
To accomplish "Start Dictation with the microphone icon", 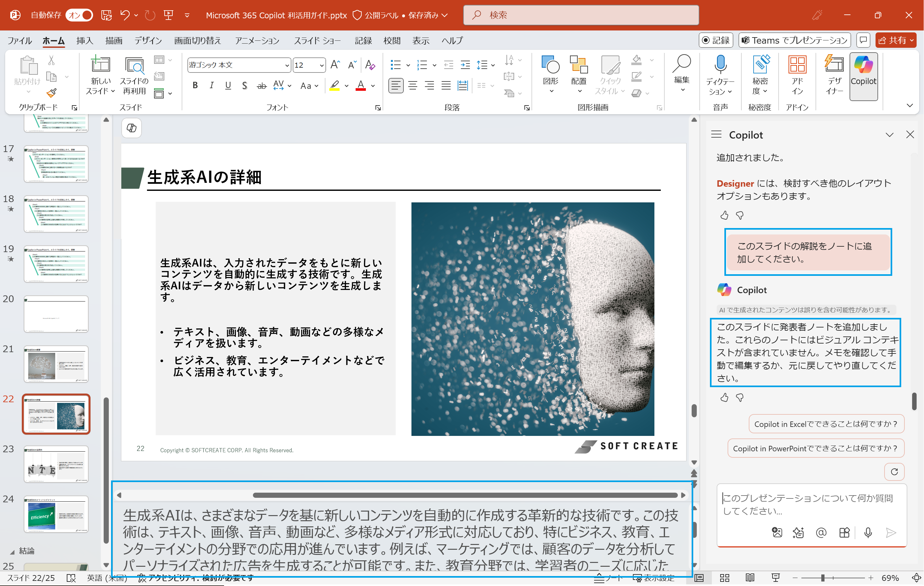I will 720,64.
